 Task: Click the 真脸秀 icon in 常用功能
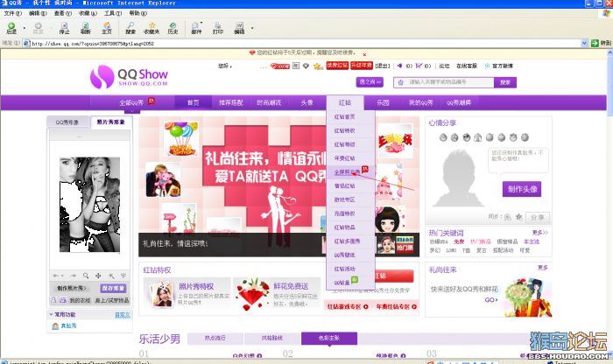click(x=55, y=326)
